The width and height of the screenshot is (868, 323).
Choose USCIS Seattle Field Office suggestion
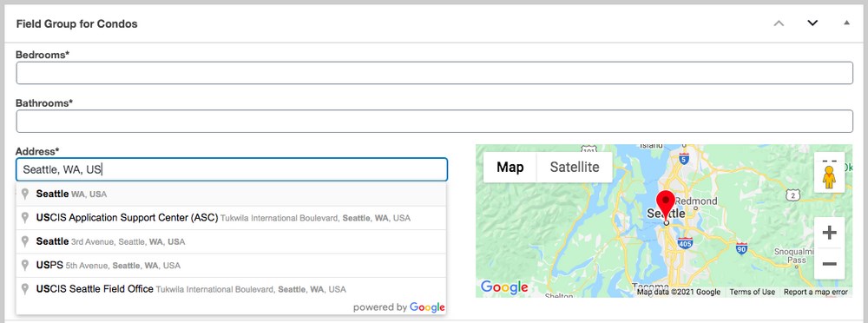pyautogui.click(x=231, y=289)
